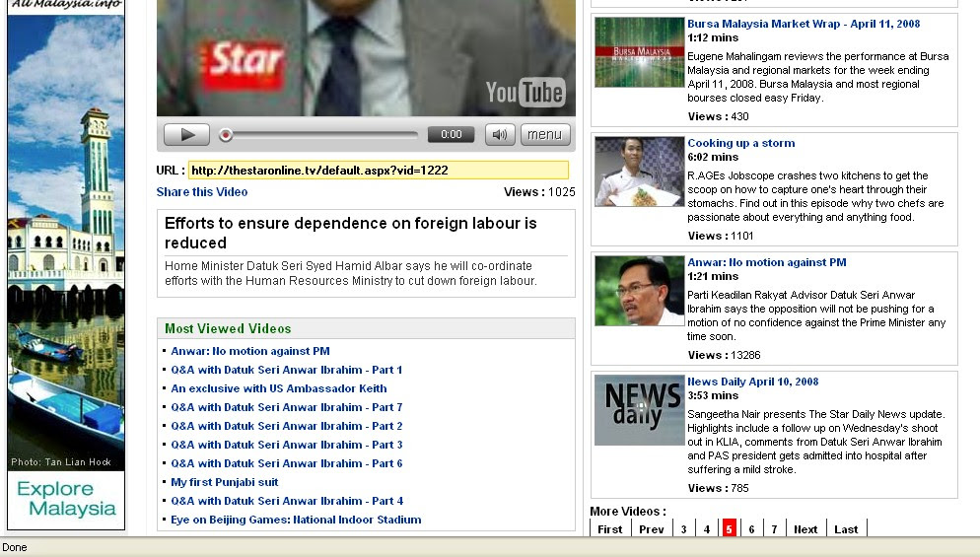Open 'Q&A with Datuk Seri Anwar Ibrahim - Part 6'
Viewport: 980px width, 557px height.
286,464
